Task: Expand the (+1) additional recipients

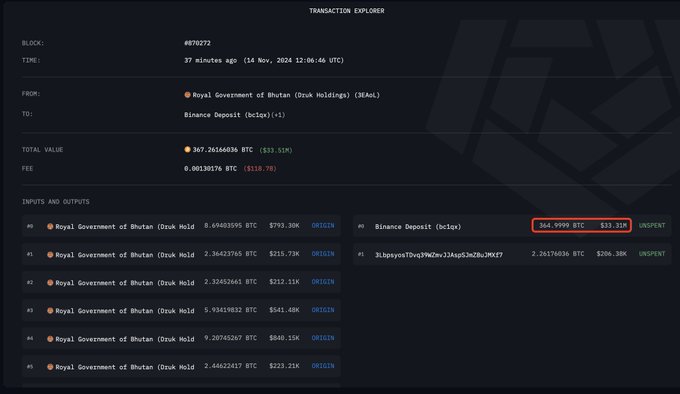Action: point(278,115)
